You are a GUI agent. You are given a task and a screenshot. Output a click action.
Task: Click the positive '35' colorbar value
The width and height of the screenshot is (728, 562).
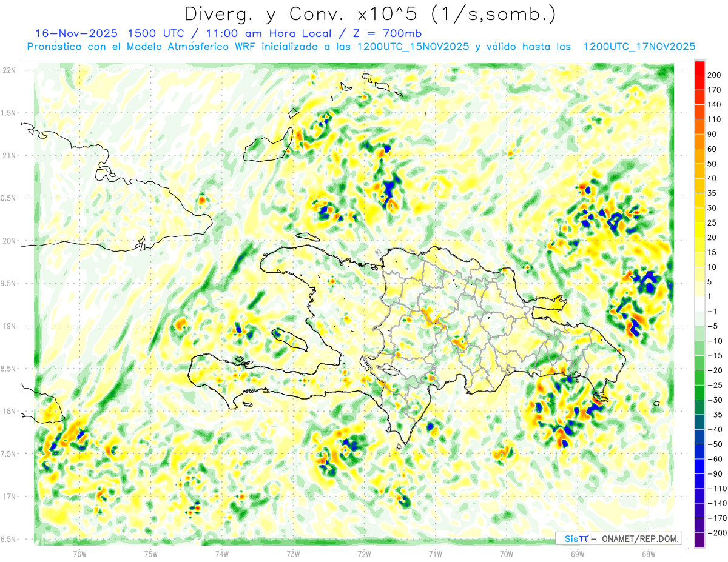coord(712,193)
